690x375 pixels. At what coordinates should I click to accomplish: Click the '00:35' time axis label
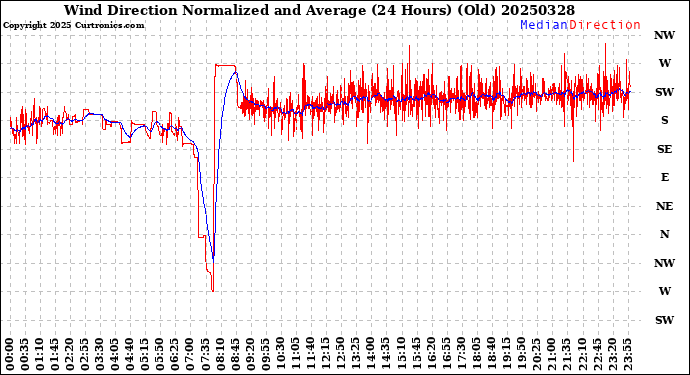pos(24,354)
